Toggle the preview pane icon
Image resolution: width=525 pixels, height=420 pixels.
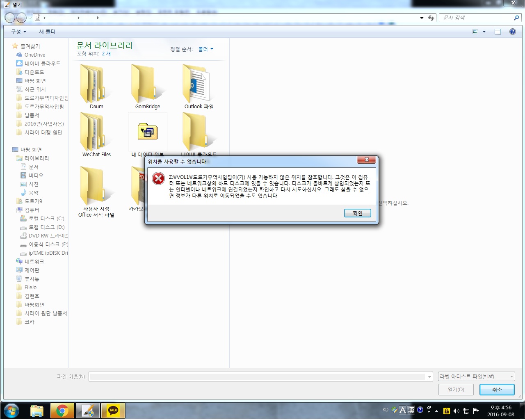[x=498, y=32]
